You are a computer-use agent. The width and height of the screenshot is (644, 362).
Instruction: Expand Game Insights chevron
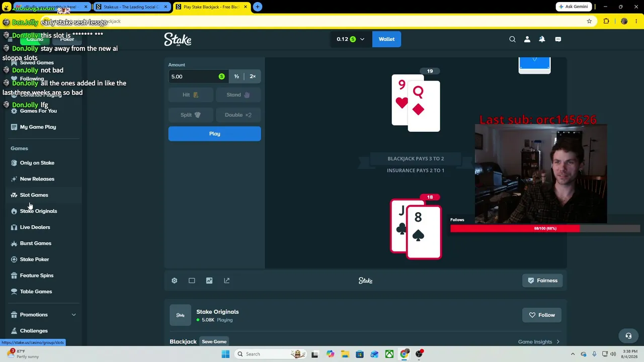[x=557, y=342]
